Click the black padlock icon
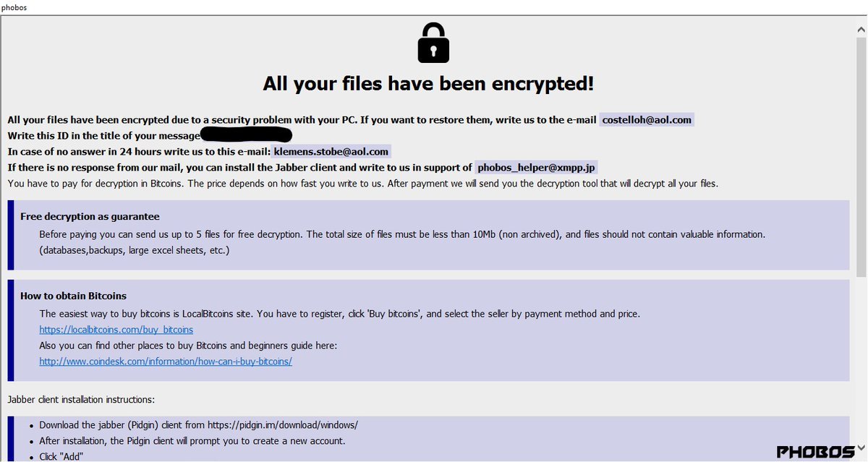The height and width of the screenshot is (462, 868). (433, 43)
